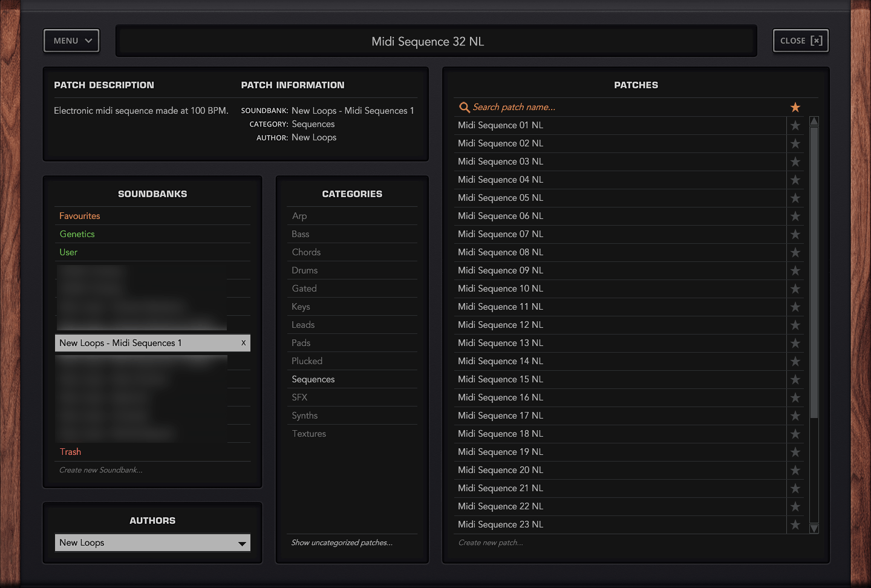Open the Favourites soundbank
Image resolution: width=871 pixels, height=588 pixels.
click(79, 215)
